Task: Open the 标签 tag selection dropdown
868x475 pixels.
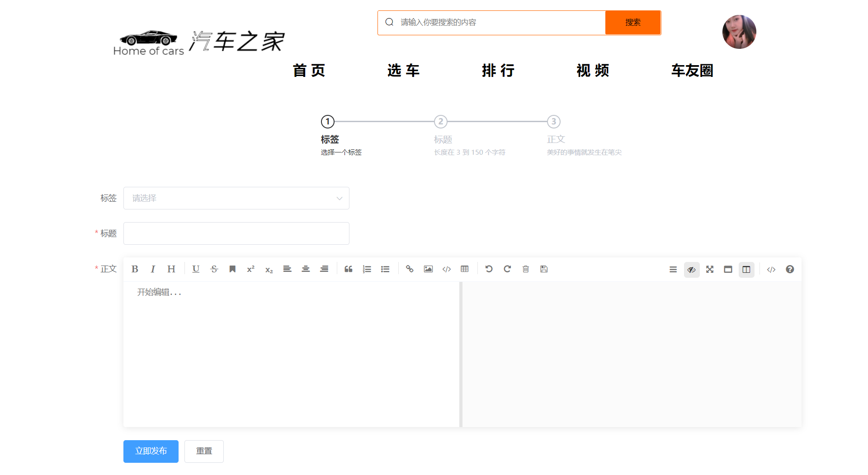Action: [x=236, y=198]
